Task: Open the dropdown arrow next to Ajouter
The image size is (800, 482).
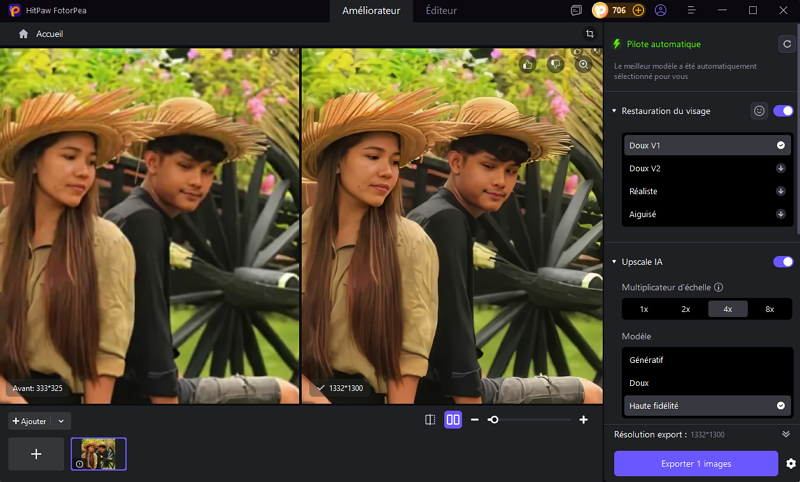Action: pos(61,421)
